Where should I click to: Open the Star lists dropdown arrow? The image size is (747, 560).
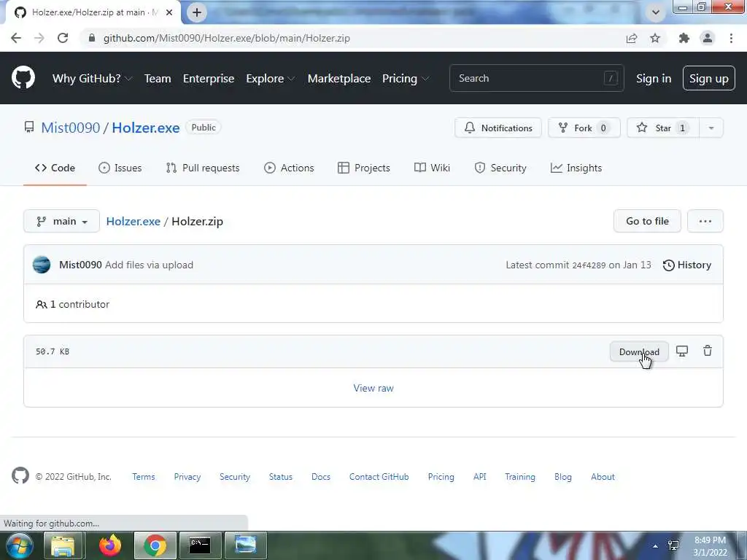point(711,128)
